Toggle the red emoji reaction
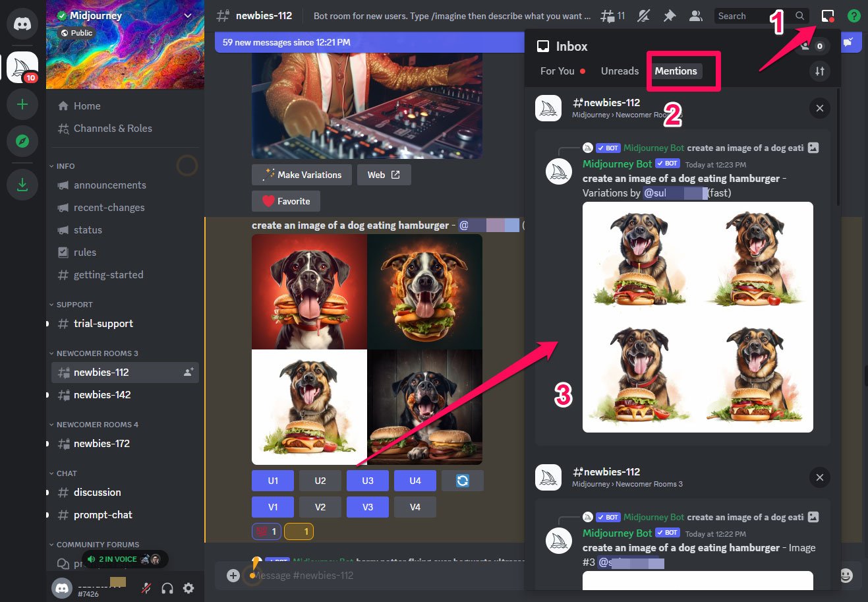Screen dimensions: 868x602 [x=266, y=531]
